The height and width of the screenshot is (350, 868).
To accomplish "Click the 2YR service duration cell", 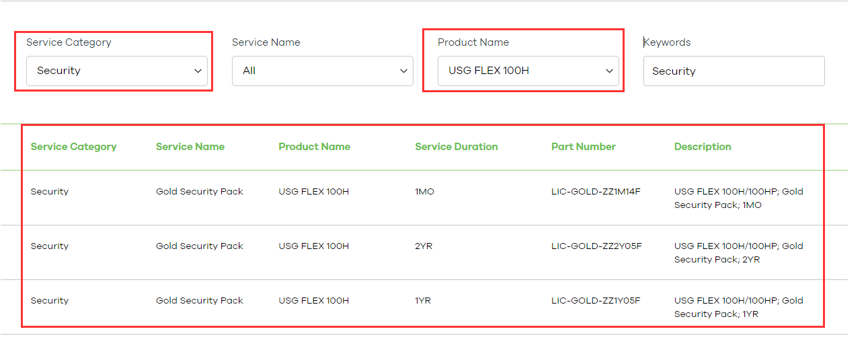I will click(x=424, y=246).
